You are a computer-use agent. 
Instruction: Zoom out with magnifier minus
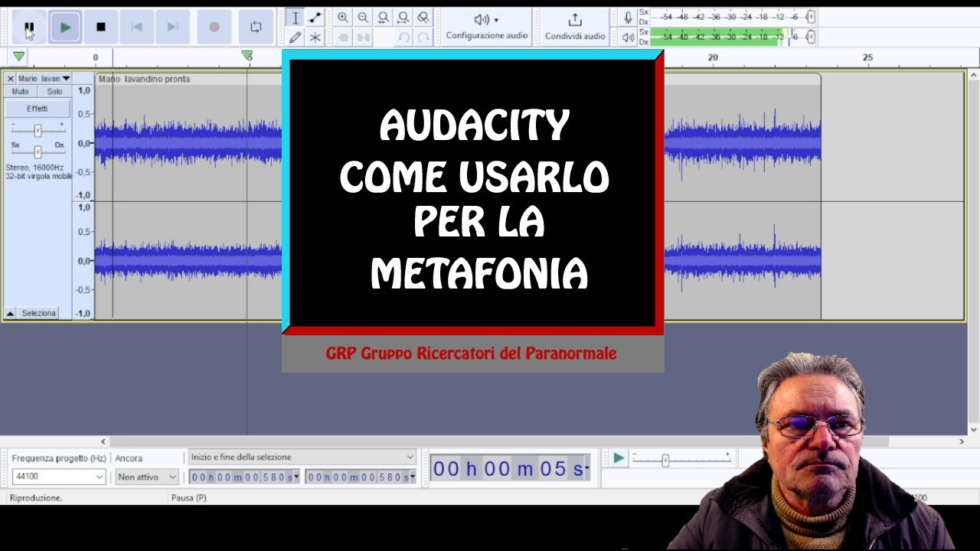[x=363, y=18]
